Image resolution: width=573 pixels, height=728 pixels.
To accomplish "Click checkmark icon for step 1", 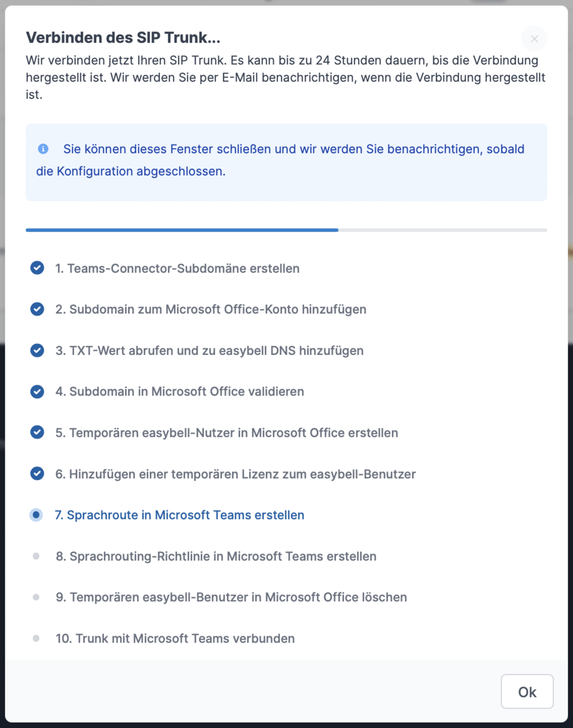I will [x=37, y=268].
